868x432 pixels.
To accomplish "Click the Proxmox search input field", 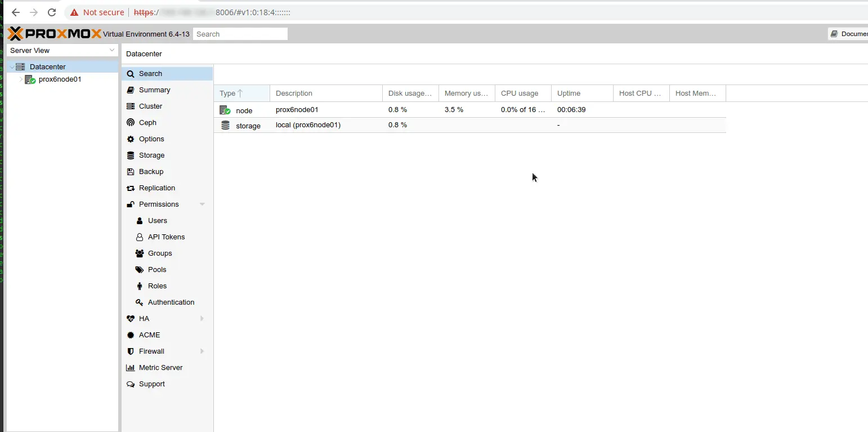I will tap(240, 34).
